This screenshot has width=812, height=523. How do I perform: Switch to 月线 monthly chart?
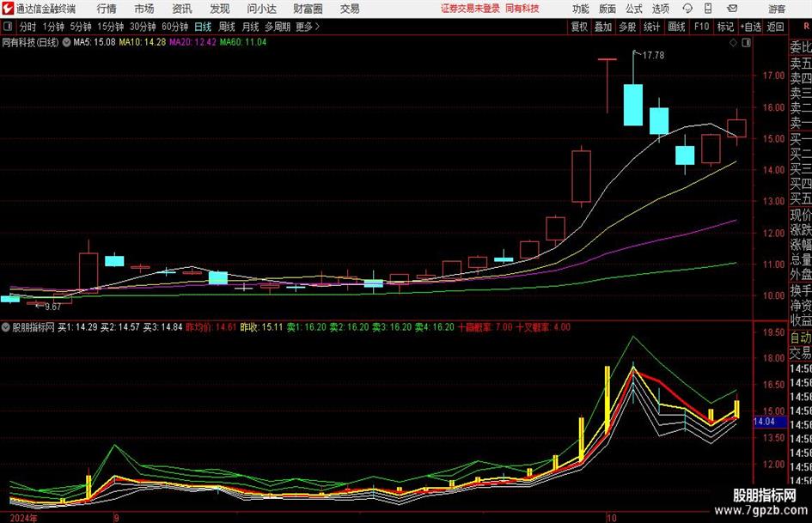pos(251,27)
